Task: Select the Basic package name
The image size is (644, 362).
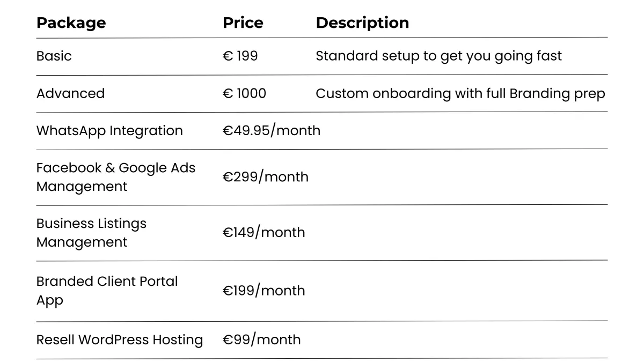Action: (x=54, y=56)
